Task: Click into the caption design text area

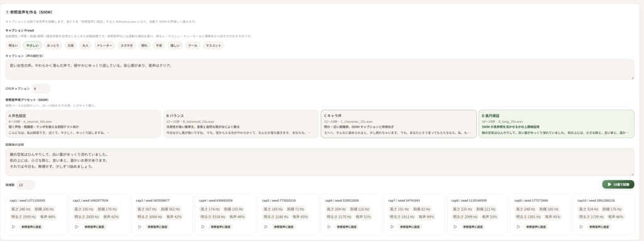Action: pos(319,69)
